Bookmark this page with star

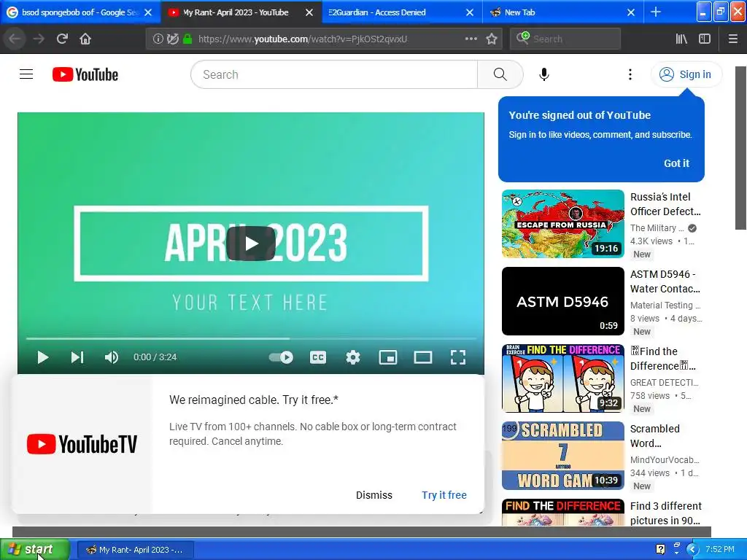pos(492,39)
